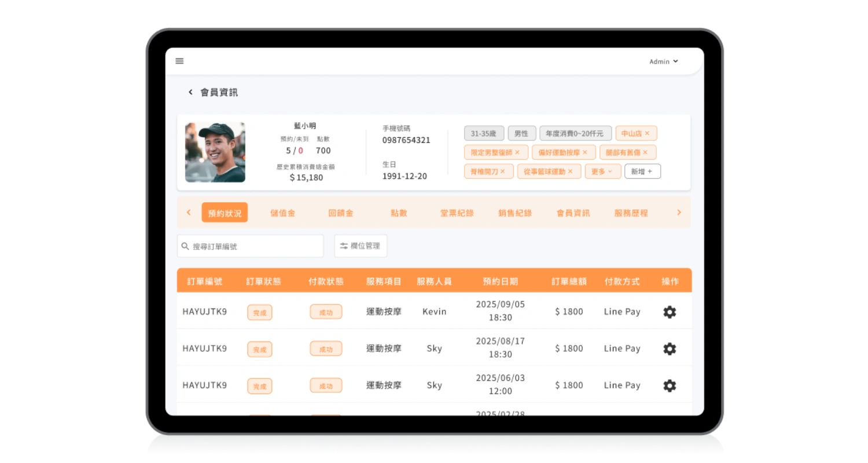Click the 訂單狀態 column header
Screen dimensions: 868x463
(263, 281)
